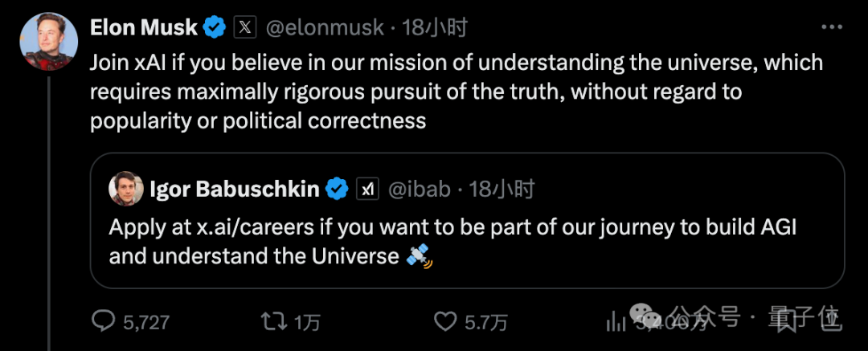Open Igor Babuschkin's avatar in the quoted tweet

coord(126,189)
